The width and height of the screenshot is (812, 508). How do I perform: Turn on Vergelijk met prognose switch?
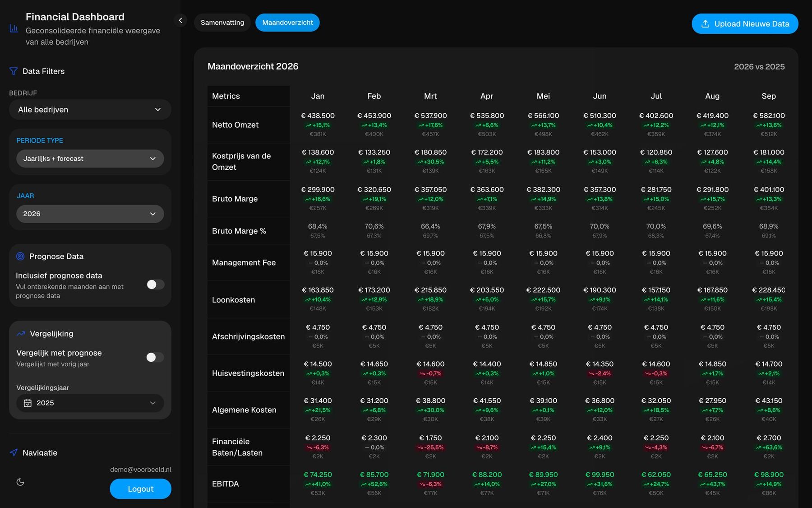tap(155, 357)
